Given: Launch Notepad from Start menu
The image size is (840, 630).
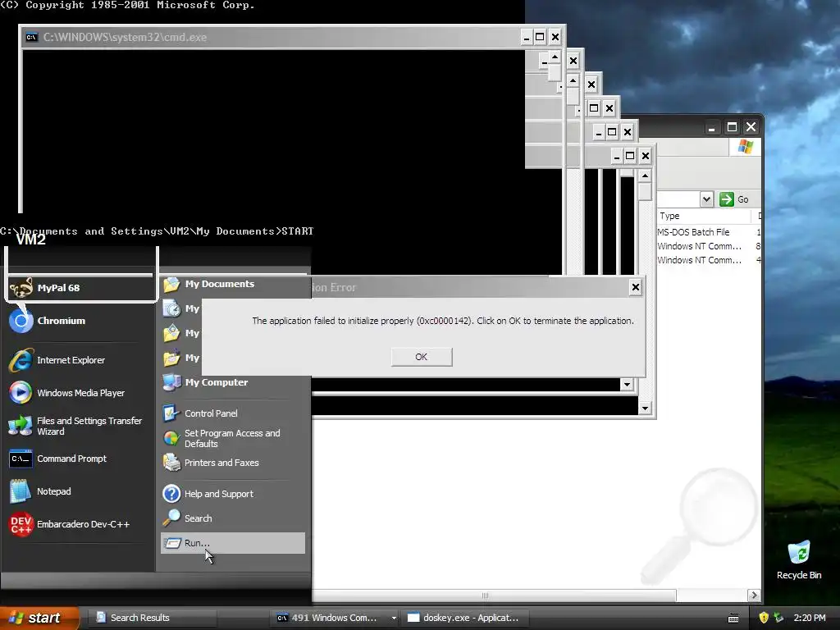Looking at the screenshot, I should pos(80,491).
